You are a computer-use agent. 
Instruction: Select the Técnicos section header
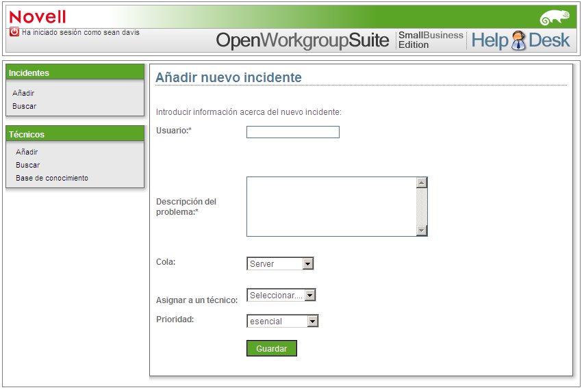tap(75, 133)
